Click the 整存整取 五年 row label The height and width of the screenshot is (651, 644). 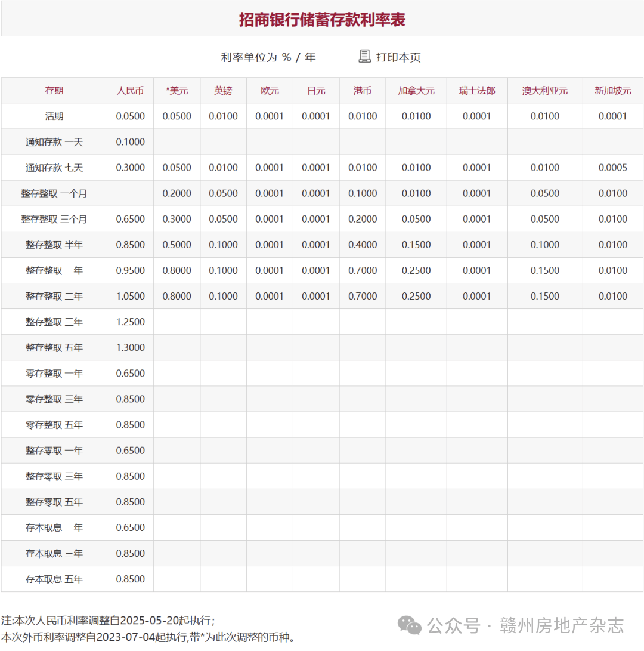54,348
